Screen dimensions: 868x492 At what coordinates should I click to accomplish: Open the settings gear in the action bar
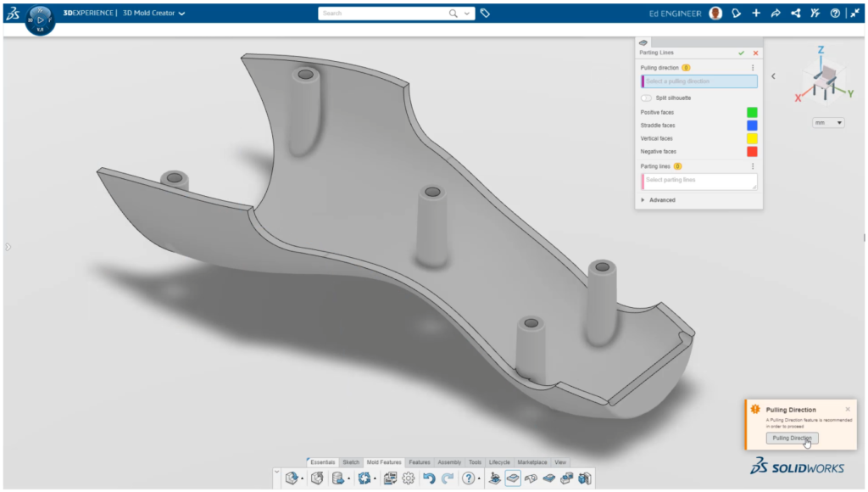(x=409, y=478)
